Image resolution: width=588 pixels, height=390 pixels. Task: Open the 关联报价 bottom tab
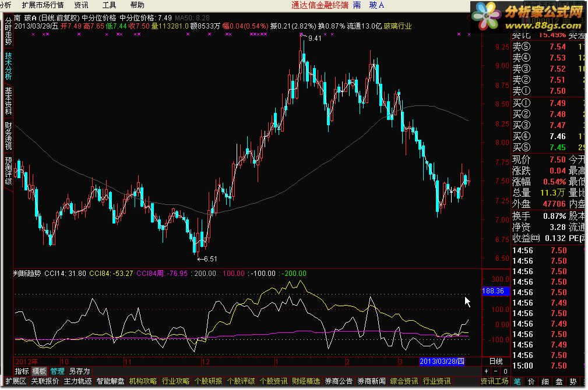(45, 381)
